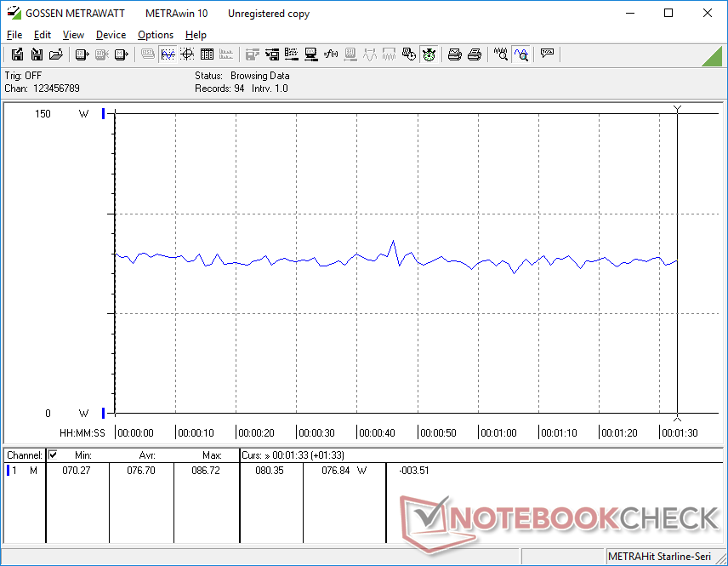Toggle the Channel checkbox in table header
728x566 pixels.
click(x=53, y=455)
